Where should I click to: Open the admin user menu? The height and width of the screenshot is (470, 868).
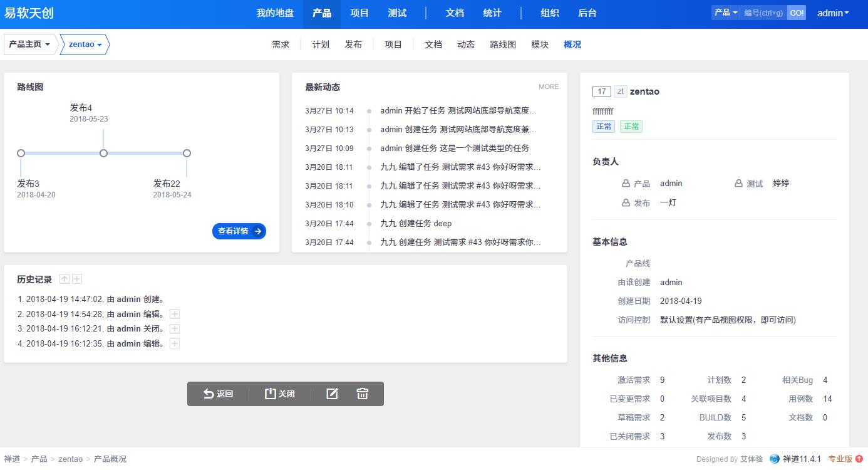click(833, 13)
